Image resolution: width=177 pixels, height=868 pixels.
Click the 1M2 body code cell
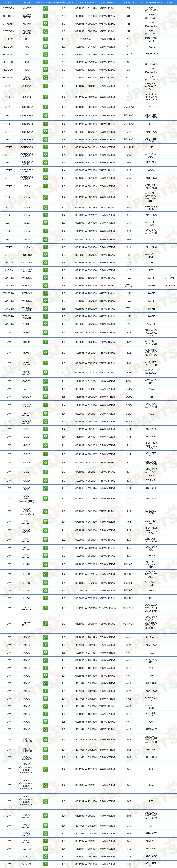pos(129,255)
